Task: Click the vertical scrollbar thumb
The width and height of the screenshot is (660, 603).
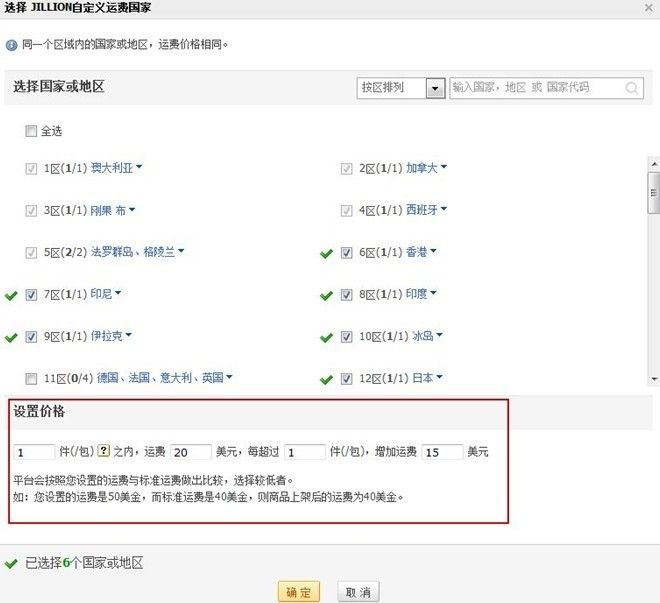Action: [x=654, y=193]
